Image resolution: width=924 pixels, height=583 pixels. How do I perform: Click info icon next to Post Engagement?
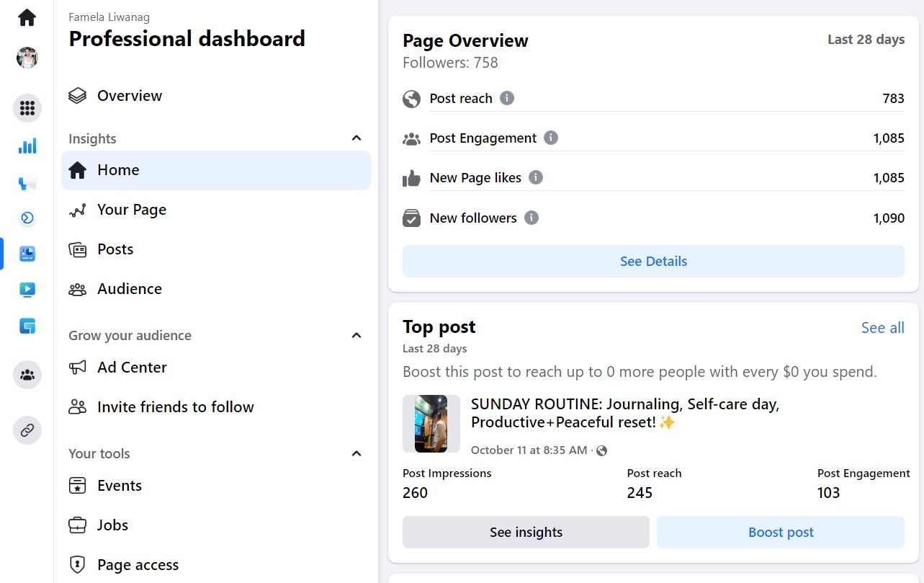[551, 138]
